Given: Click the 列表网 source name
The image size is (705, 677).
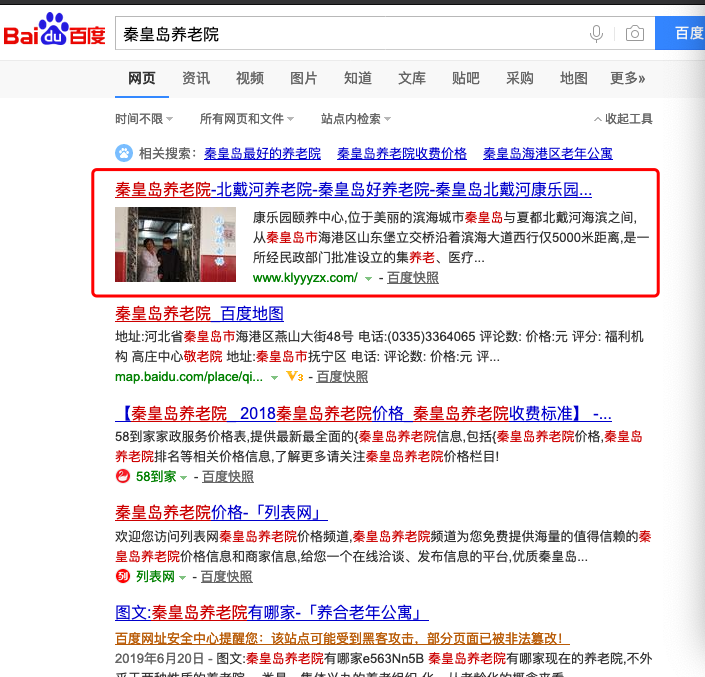Looking at the screenshot, I should pyautogui.click(x=155, y=576).
